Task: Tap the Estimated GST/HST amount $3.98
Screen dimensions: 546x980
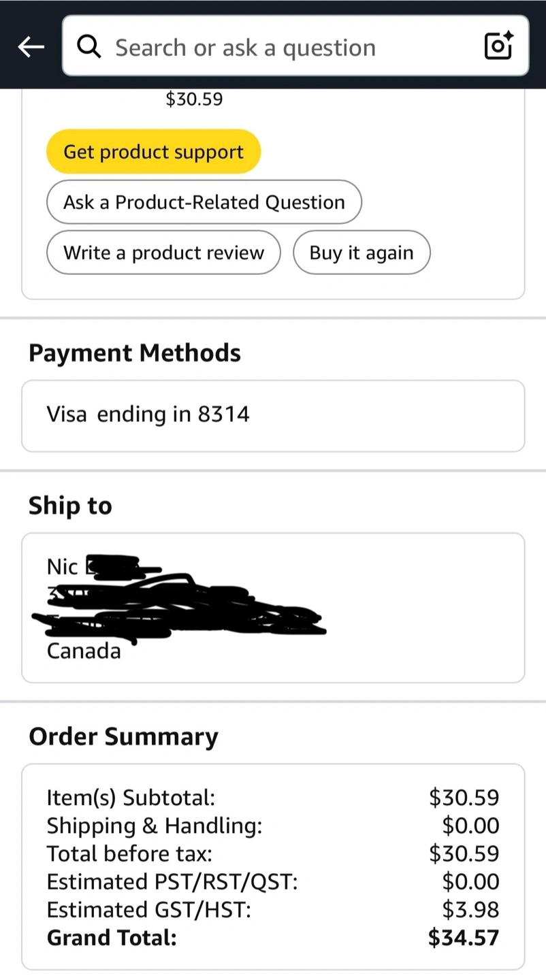Action: pos(470,909)
